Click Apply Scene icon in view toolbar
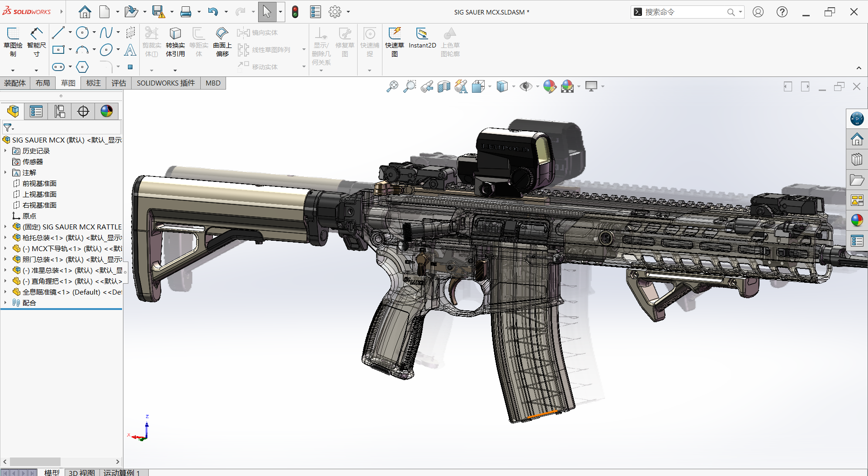The height and width of the screenshot is (476, 868). click(x=567, y=86)
